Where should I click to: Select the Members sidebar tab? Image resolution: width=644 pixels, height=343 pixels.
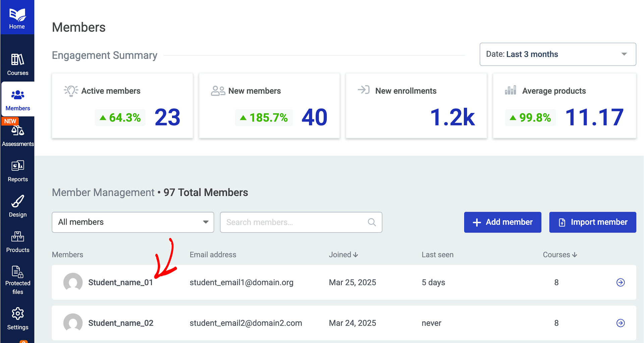click(x=17, y=100)
